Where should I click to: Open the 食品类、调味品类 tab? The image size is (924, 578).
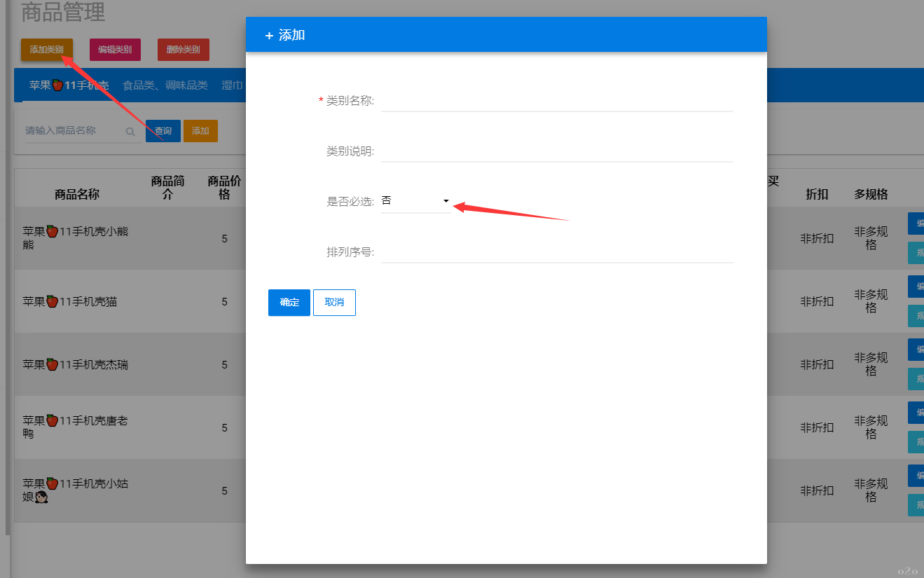click(165, 85)
